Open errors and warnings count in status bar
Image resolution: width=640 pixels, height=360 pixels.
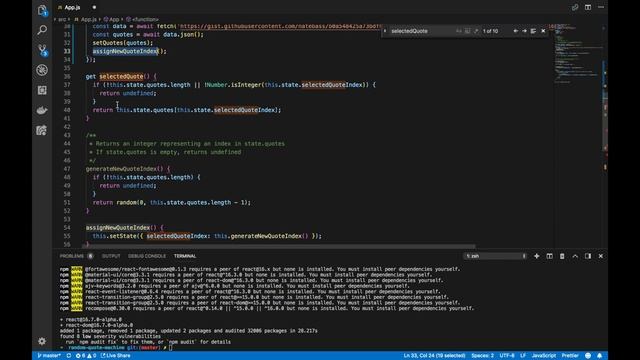[86, 356]
